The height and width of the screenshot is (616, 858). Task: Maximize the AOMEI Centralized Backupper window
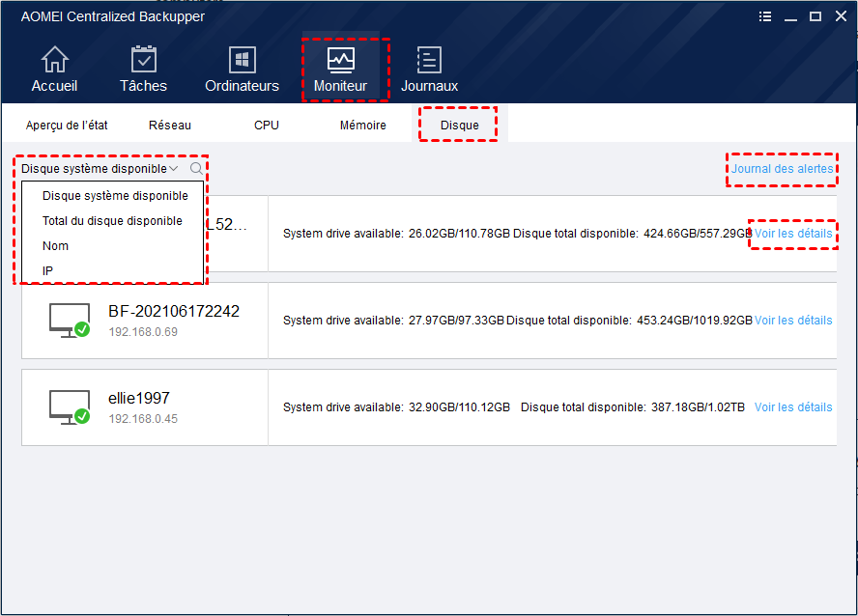coord(815,16)
